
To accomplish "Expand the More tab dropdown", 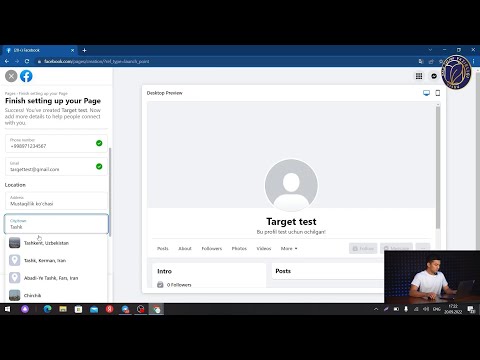I will pyautogui.click(x=289, y=248).
